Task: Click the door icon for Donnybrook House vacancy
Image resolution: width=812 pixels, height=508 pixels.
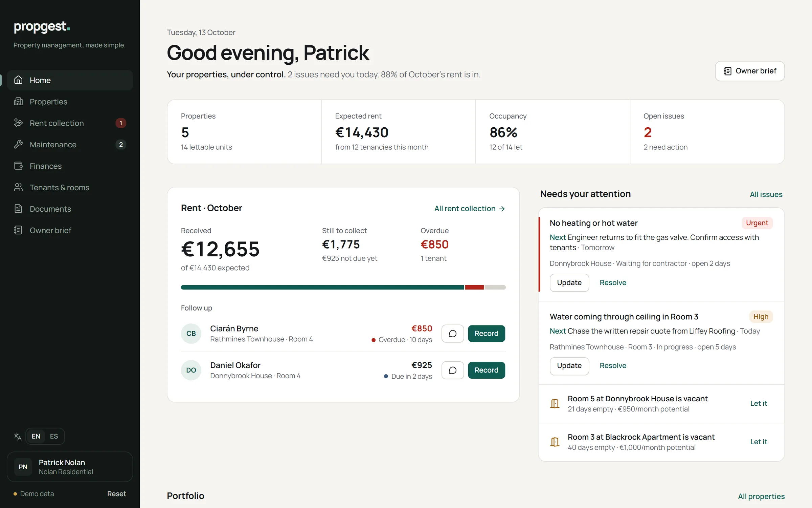Action: (555, 403)
